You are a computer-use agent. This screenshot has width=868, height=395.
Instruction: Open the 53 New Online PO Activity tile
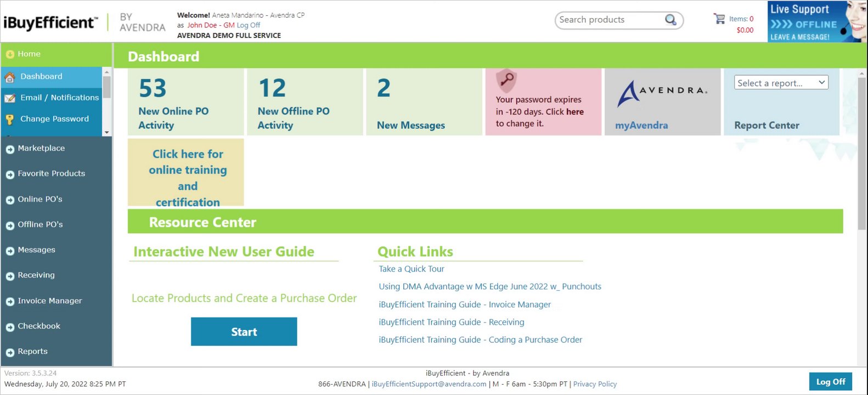(x=185, y=102)
